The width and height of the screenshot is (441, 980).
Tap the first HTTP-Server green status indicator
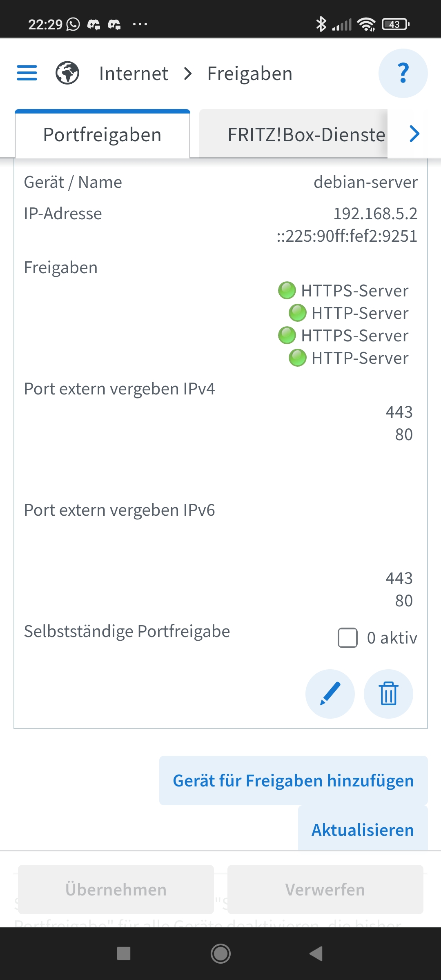tap(298, 313)
